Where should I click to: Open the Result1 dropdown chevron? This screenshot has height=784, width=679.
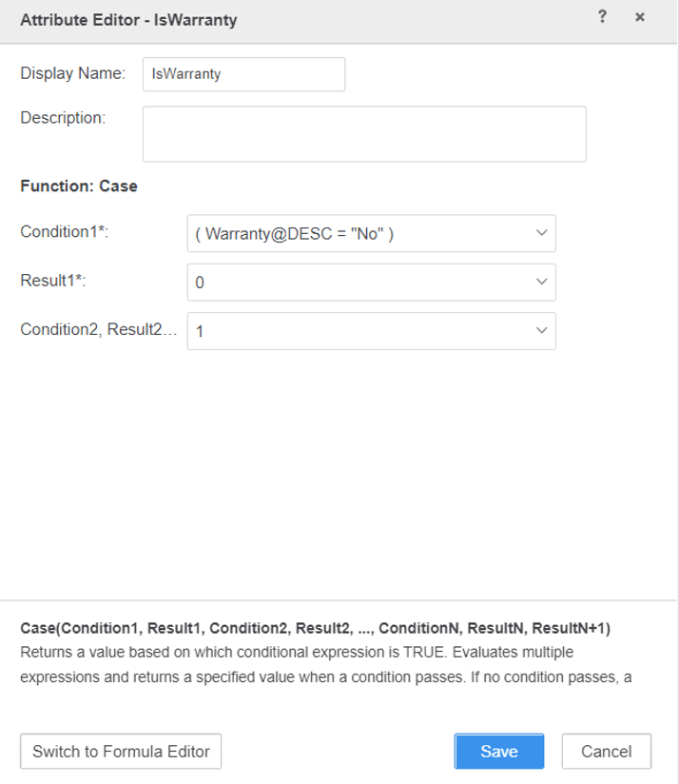coord(541,283)
